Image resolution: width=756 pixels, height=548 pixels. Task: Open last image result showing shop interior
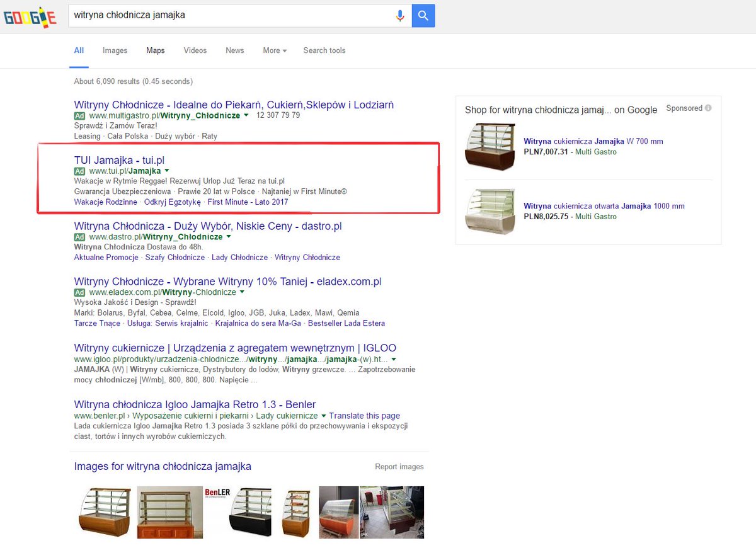(392, 512)
